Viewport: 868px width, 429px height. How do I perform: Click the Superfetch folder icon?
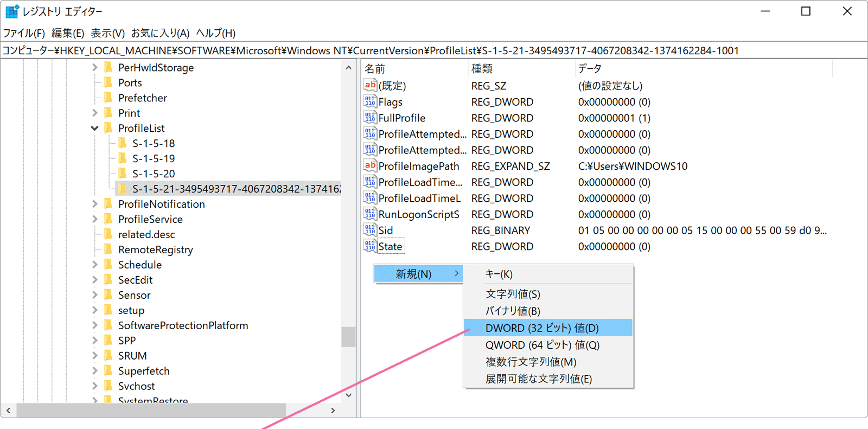[x=108, y=371]
